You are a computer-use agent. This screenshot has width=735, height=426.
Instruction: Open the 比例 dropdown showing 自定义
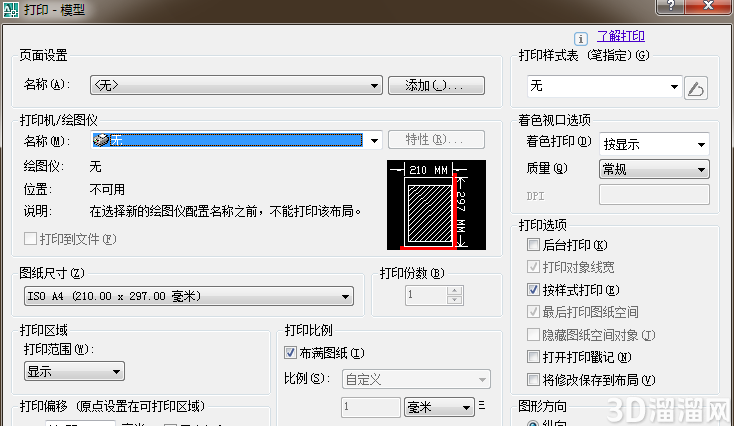pos(416,379)
